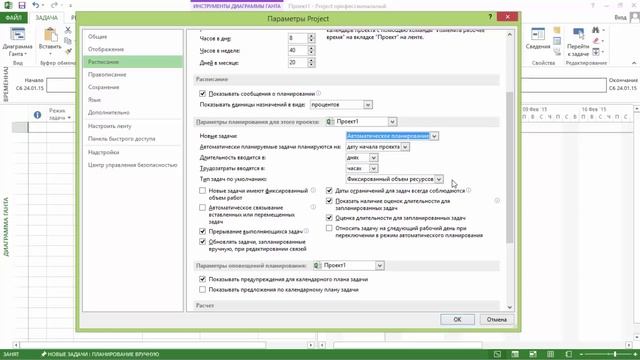640x360 pixels.
Task: Click the task usage view icon in status bar
Action: click(515, 354)
